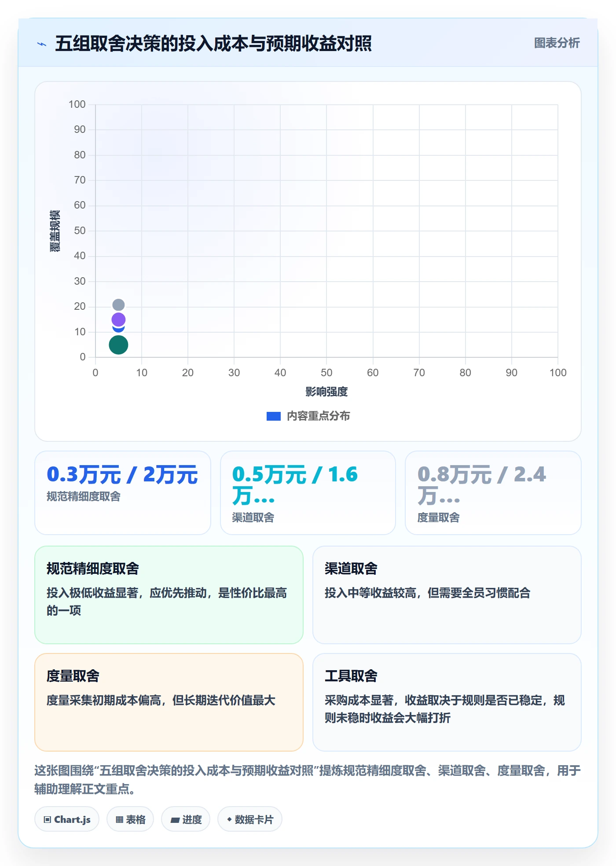616x866 pixels.
Task: Click the y-axis tick label 100
Action: point(77,104)
